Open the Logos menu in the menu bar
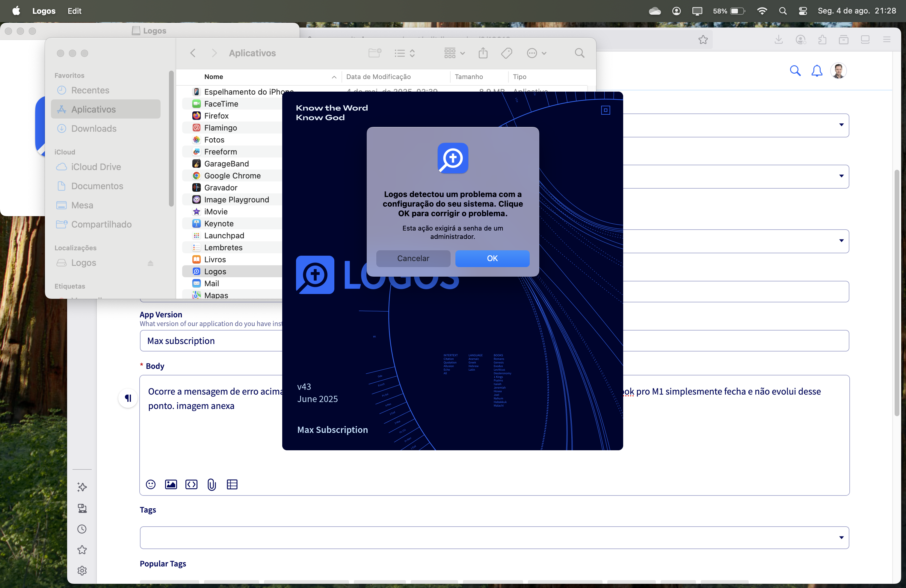Viewport: 906px width, 588px height. 44,11
